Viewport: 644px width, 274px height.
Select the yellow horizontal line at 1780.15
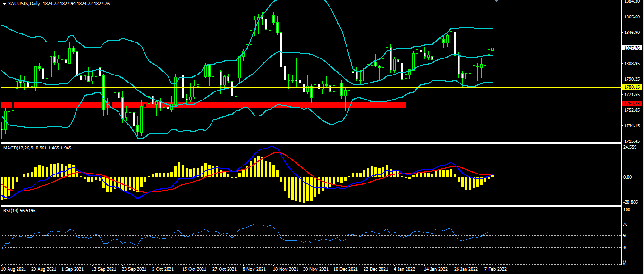tap(283, 87)
